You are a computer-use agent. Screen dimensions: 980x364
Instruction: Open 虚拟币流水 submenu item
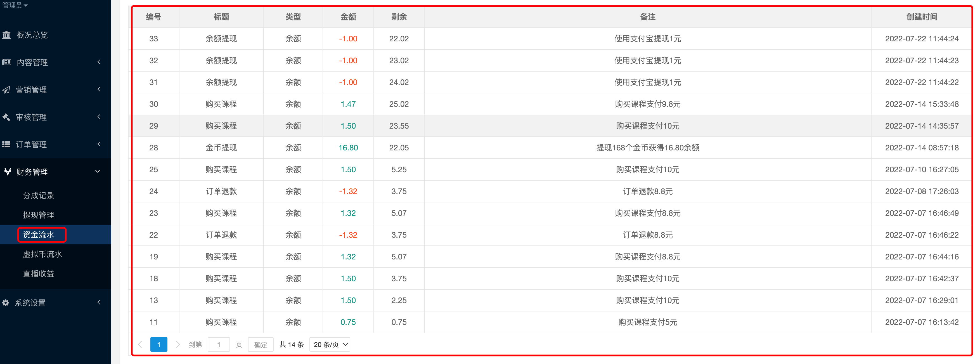click(42, 254)
